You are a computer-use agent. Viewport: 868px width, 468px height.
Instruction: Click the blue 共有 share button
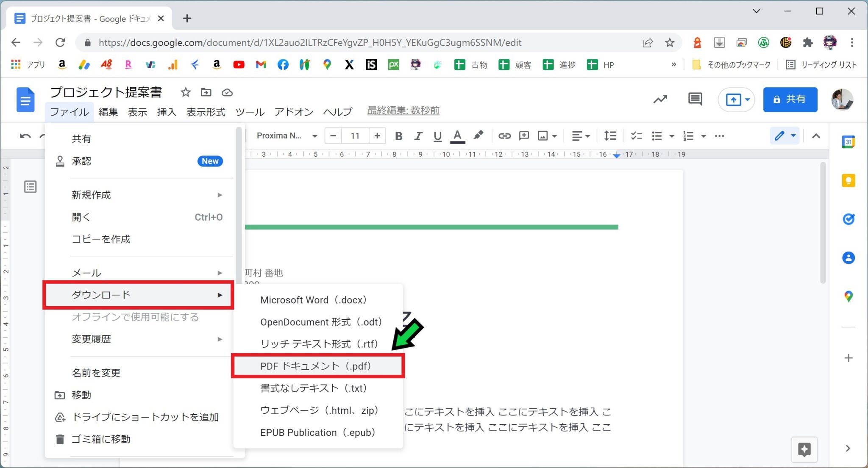790,100
